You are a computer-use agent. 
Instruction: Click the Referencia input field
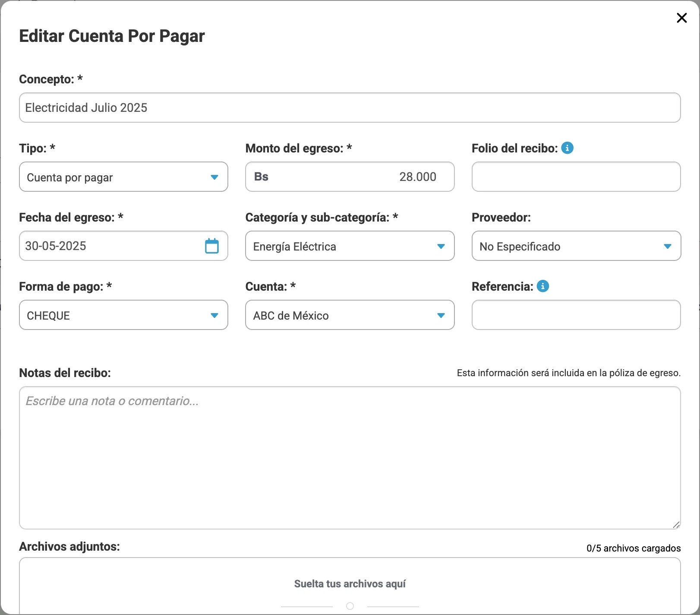576,315
